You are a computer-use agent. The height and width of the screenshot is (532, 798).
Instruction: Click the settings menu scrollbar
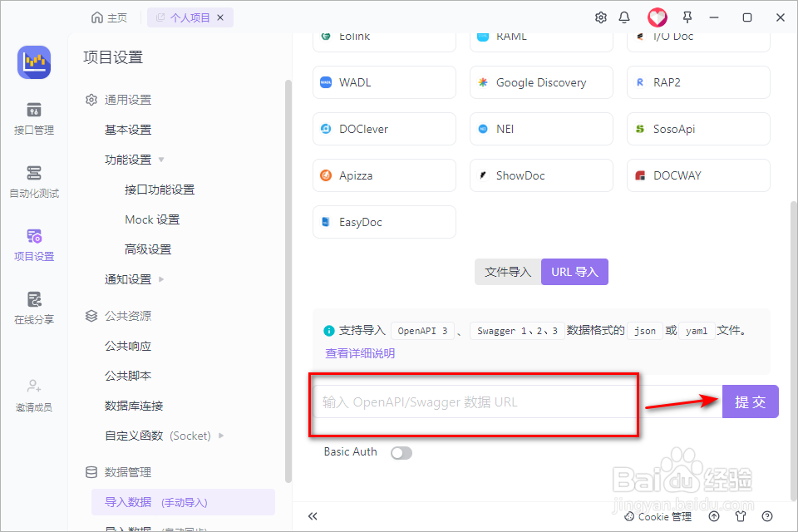pos(288,281)
